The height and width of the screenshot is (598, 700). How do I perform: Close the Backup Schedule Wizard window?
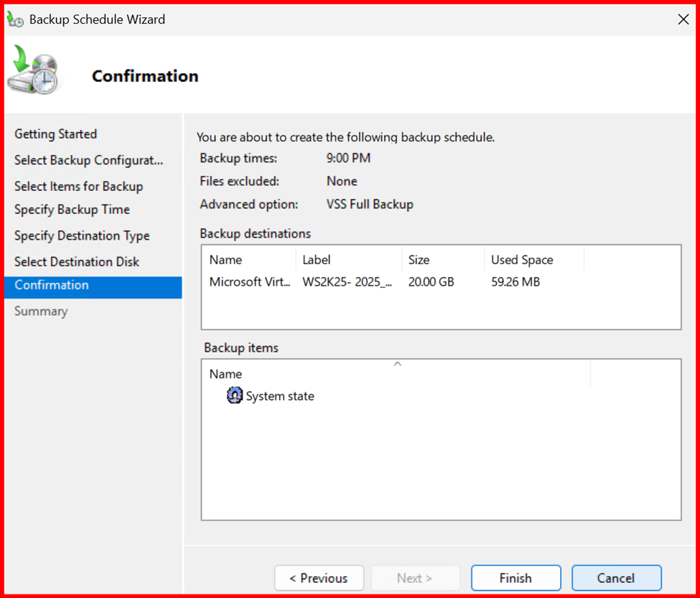(683, 19)
